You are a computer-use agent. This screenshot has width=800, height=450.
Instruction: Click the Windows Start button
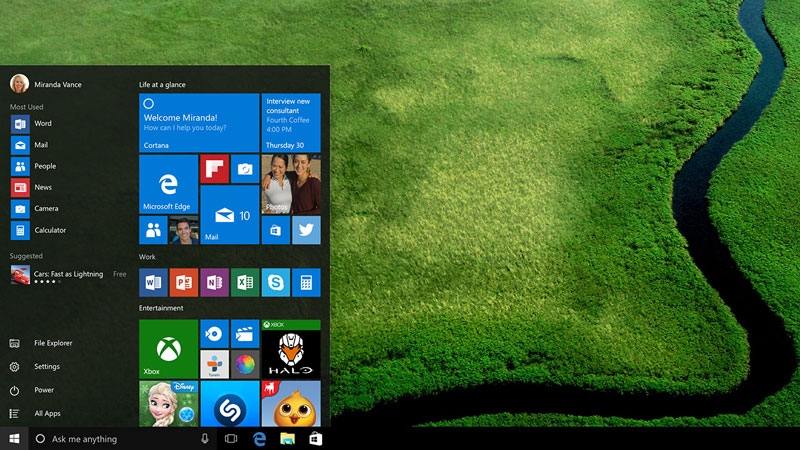(x=14, y=439)
